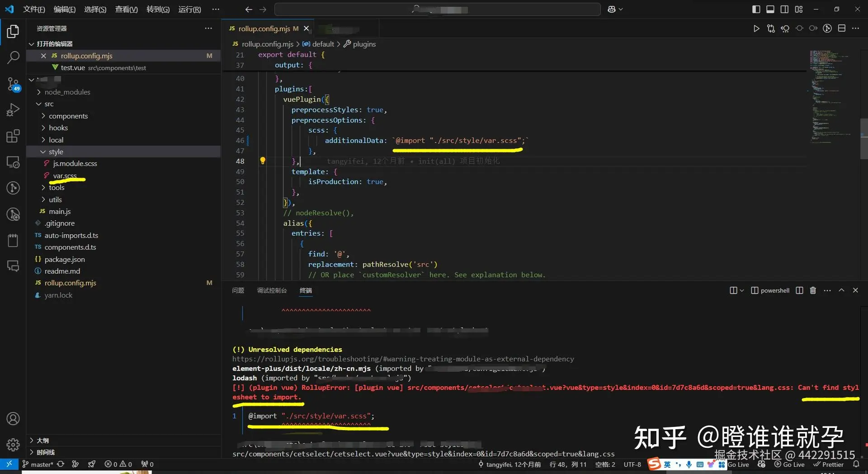The height and width of the screenshot is (474, 868).
Task: Close the rollup.config.mjs editor tab
Action: pyautogui.click(x=307, y=28)
